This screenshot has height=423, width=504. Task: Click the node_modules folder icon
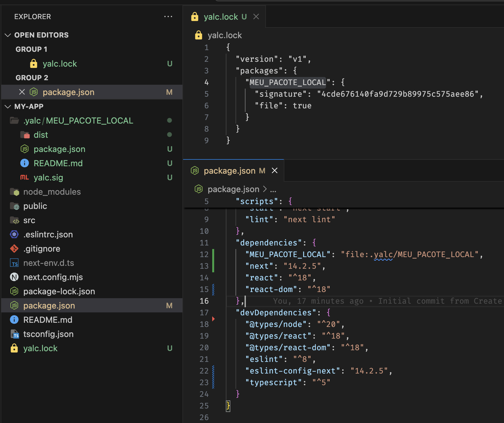coord(15,192)
